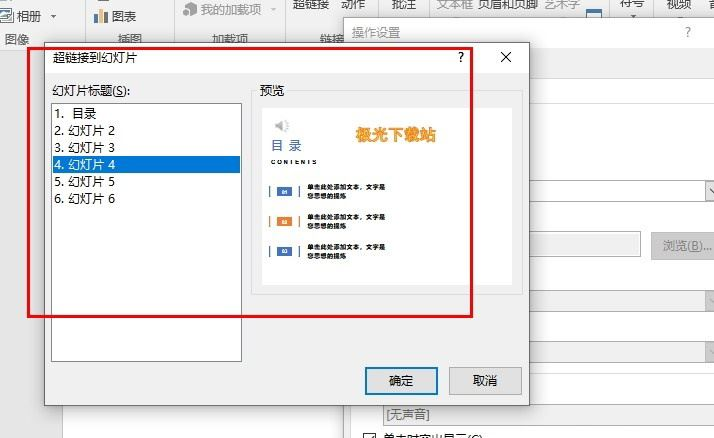Screen dimensions: 714x438
Task: Cancel the dialog with 取消
Action: coord(485,381)
